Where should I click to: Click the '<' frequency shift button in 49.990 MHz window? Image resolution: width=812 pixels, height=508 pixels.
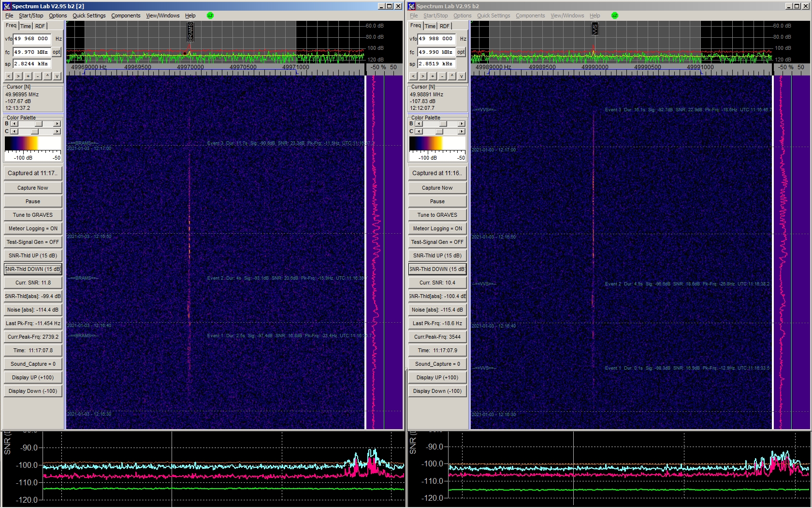point(413,76)
